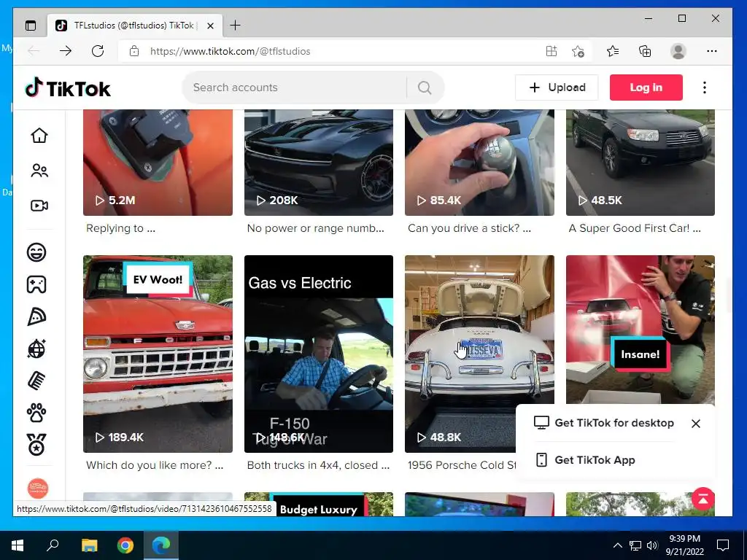Open the Insane! video thumbnail
The height and width of the screenshot is (560, 747).
pyautogui.click(x=640, y=329)
